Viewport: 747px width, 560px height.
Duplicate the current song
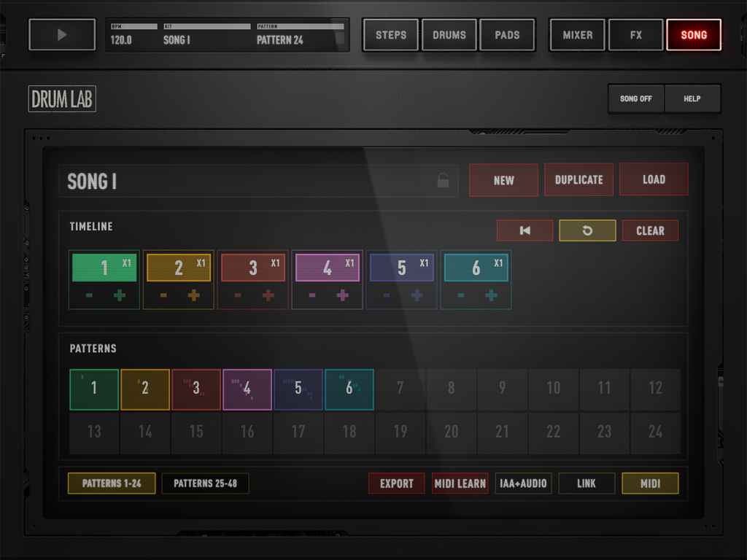pyautogui.click(x=578, y=179)
